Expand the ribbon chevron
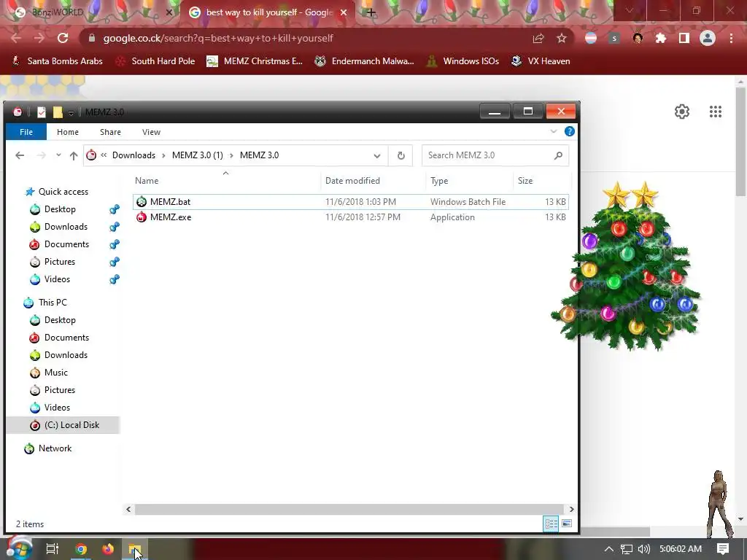747x560 pixels. [554, 131]
